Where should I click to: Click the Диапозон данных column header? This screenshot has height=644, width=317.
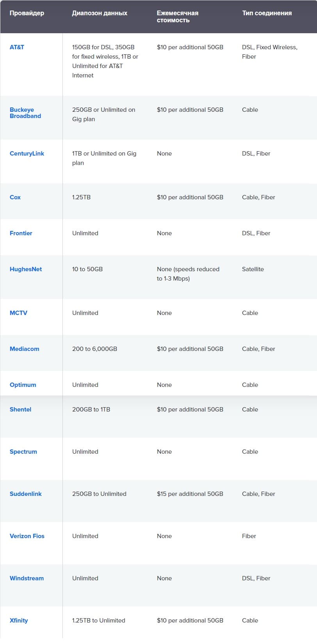tap(100, 13)
